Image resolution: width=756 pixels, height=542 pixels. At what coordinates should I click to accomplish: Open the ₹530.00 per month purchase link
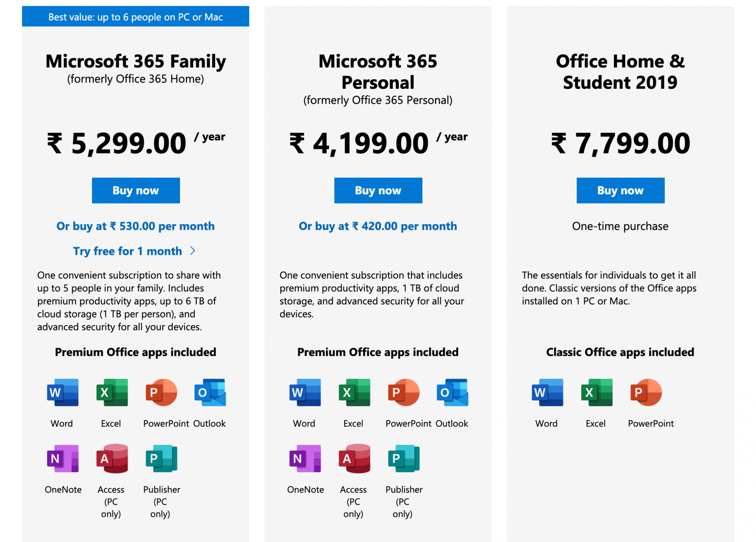(x=136, y=226)
